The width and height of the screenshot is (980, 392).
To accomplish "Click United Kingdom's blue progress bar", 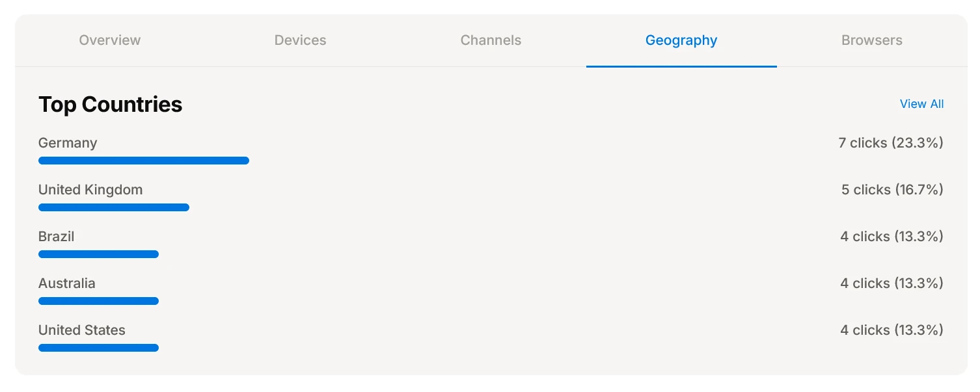I will click(x=114, y=207).
